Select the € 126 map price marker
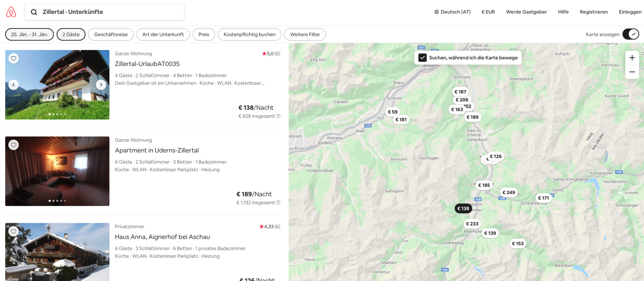 click(x=496, y=157)
